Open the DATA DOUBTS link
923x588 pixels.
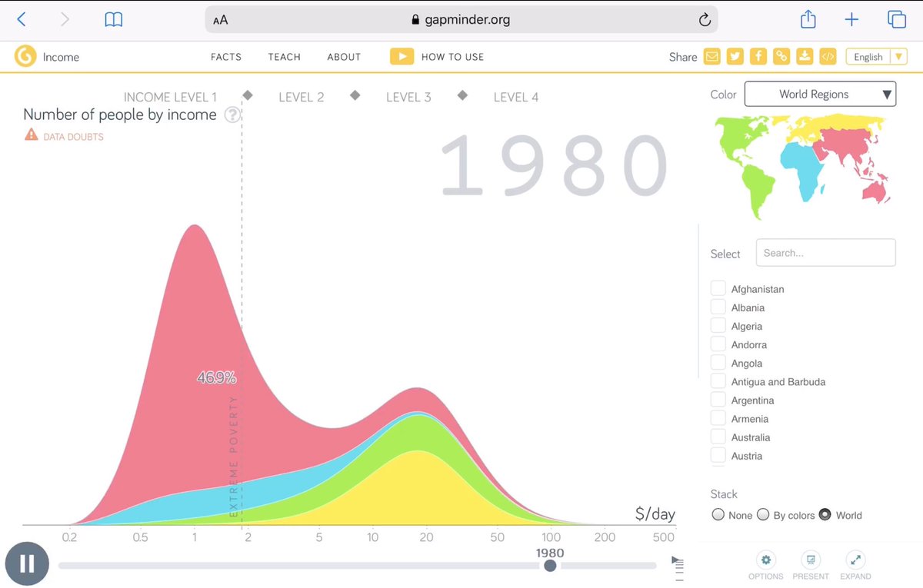74,137
